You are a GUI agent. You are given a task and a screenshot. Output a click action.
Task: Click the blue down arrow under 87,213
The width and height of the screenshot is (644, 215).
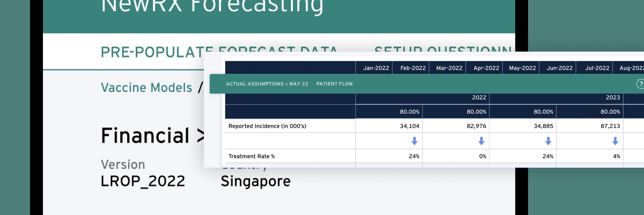coord(615,141)
